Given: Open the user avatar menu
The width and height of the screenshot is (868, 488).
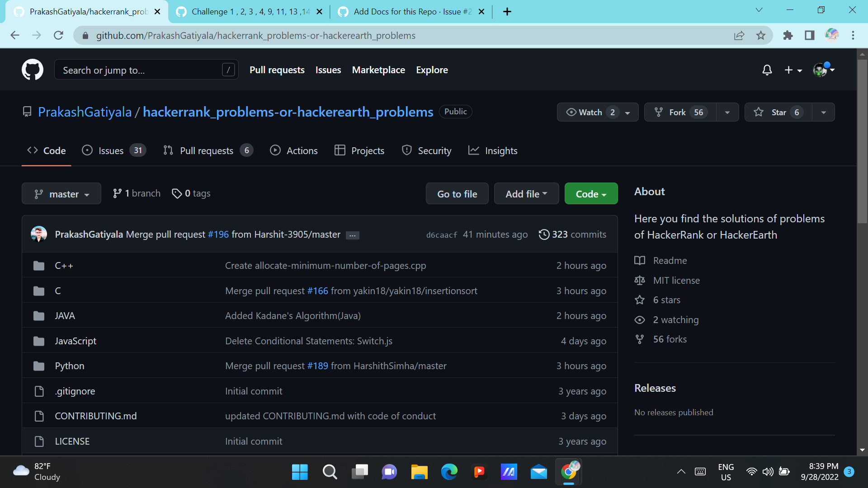Looking at the screenshot, I should coord(824,70).
